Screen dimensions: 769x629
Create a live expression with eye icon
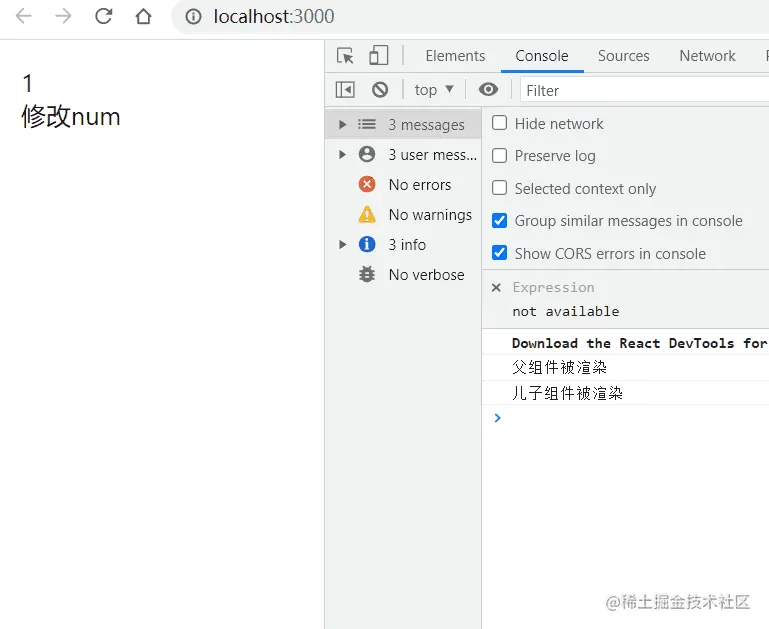pos(488,89)
